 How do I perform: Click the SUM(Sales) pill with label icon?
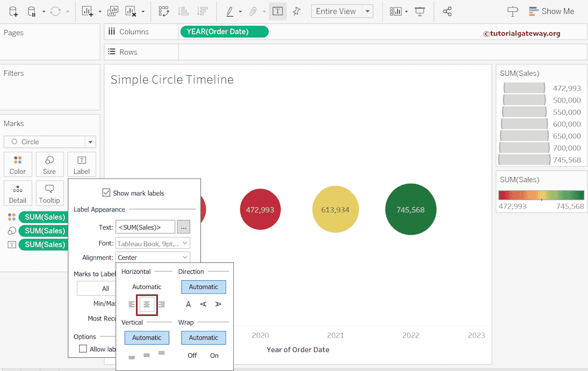tap(44, 245)
